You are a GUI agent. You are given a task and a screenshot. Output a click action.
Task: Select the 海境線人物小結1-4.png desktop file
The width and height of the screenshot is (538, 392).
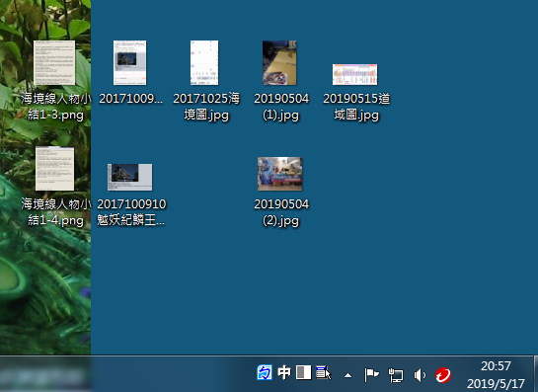tap(54, 169)
